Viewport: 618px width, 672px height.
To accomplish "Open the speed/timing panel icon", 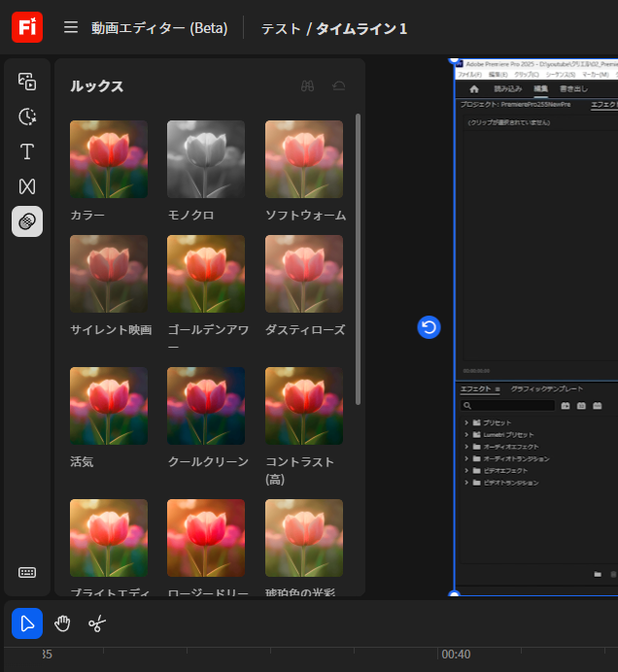I will tap(27, 117).
